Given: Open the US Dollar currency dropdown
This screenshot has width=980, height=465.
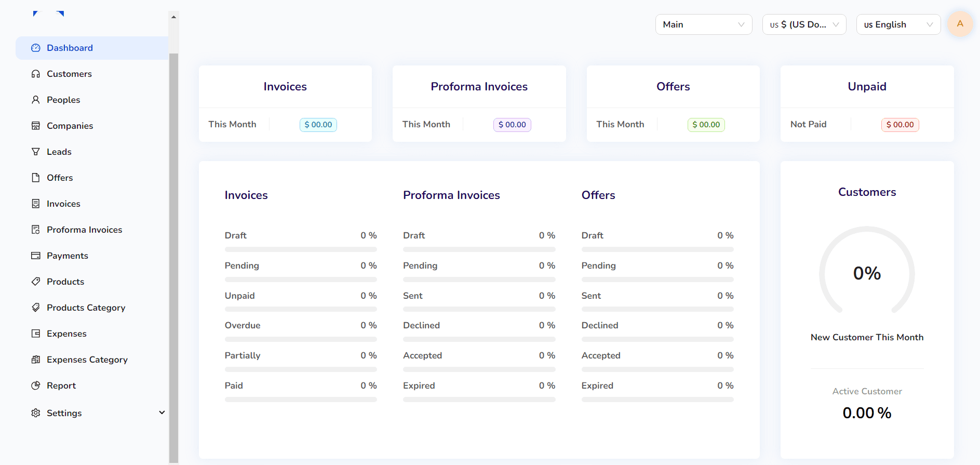Looking at the screenshot, I should point(804,24).
